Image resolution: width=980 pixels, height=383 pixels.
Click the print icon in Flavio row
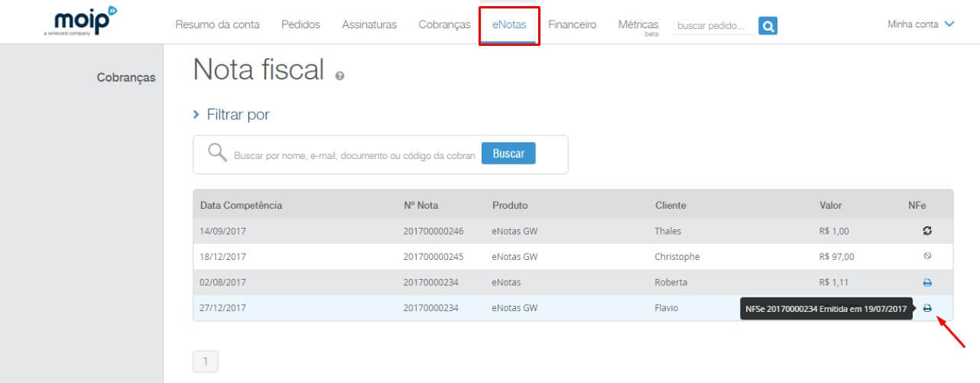[927, 308]
